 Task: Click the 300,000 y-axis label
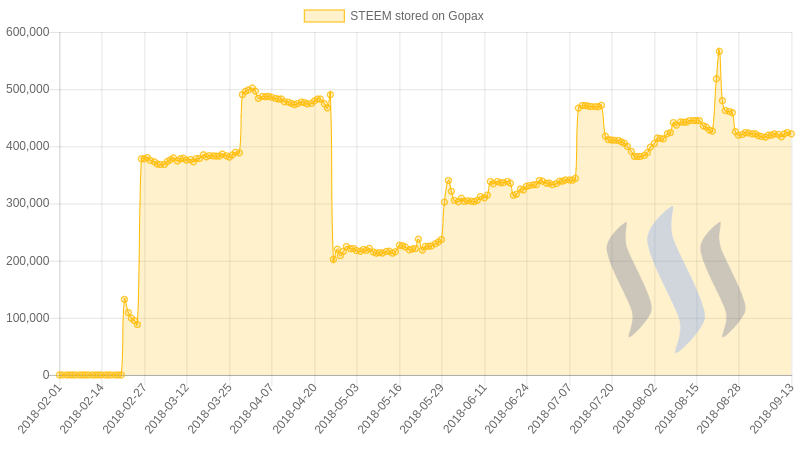(28, 204)
